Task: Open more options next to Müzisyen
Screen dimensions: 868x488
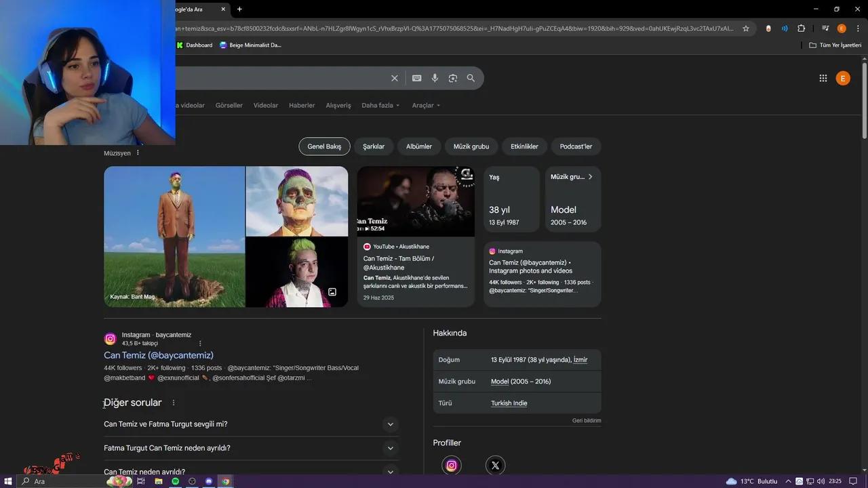Action: pos(138,153)
